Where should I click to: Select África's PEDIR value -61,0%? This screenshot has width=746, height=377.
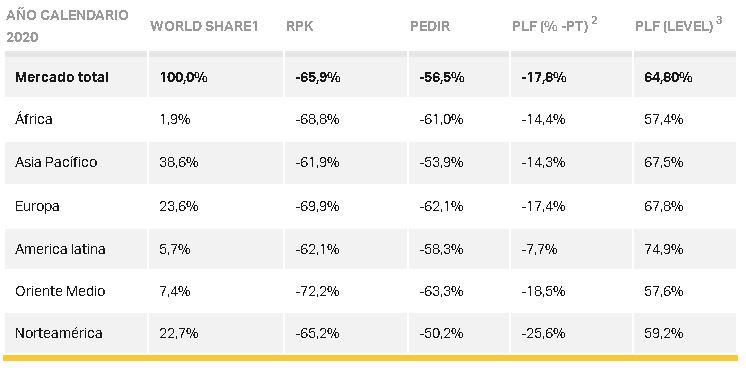pos(441,119)
